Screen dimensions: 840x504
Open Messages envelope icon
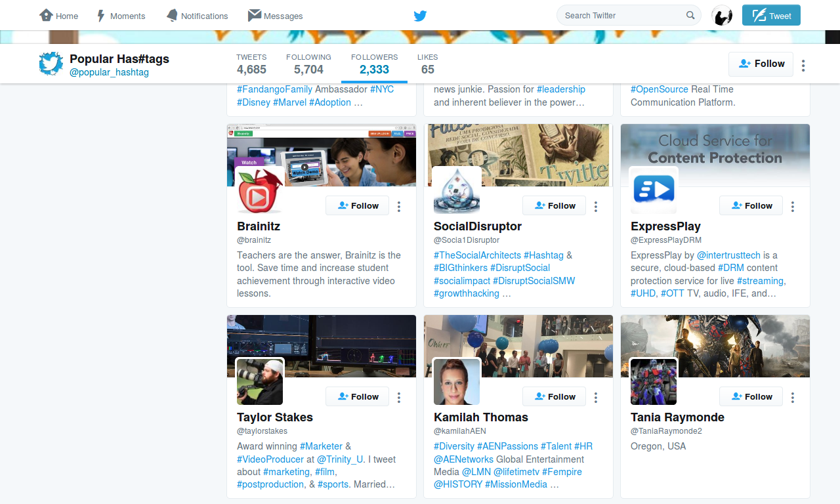255,15
